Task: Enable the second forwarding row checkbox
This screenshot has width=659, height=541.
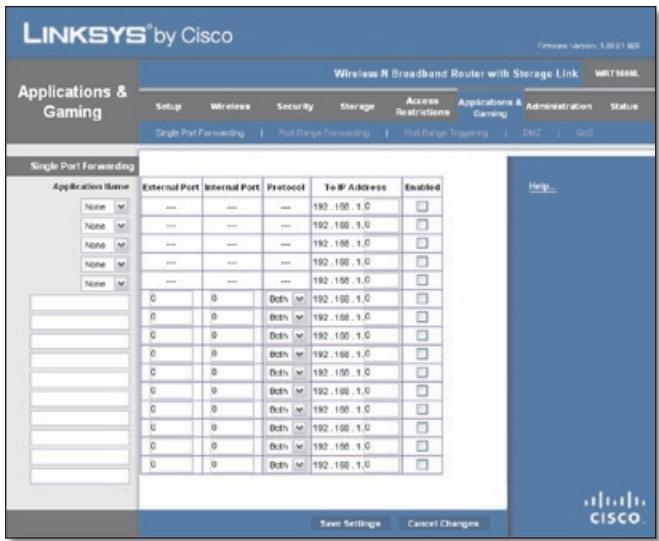Action: 422,225
